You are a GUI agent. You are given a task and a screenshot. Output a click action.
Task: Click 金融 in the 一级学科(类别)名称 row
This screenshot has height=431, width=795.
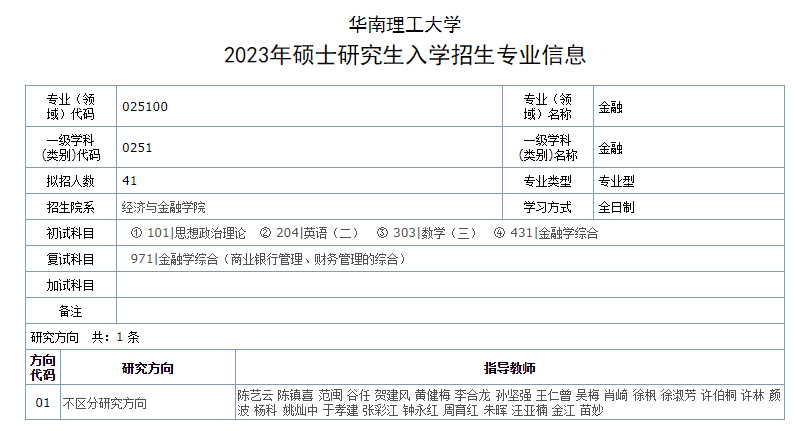[610, 148]
